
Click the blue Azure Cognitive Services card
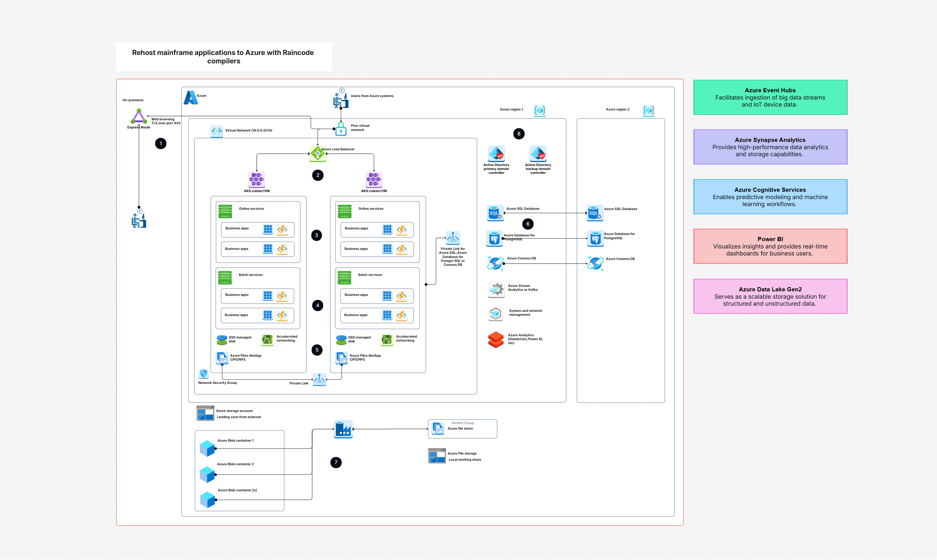(x=770, y=197)
